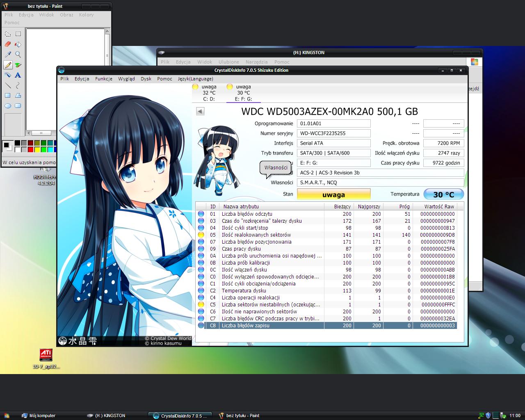The width and height of the screenshot is (525, 420).
Task: Select the Pencil tool in Paint
Action: (x=8, y=65)
